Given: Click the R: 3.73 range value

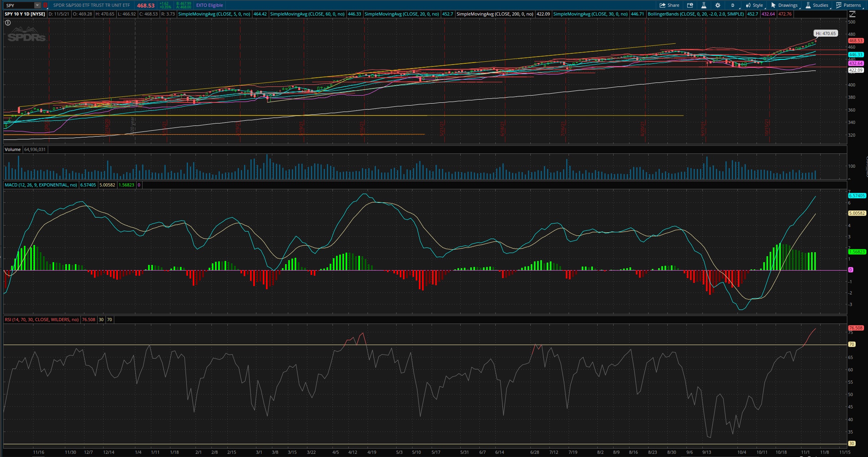Looking at the screenshot, I should tap(168, 14).
